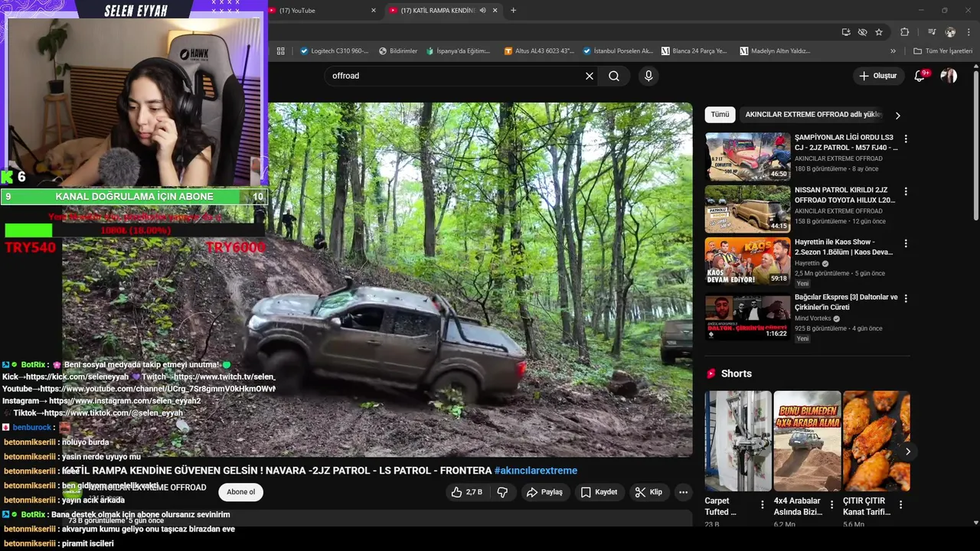Open the NISSAN PATROL KIRILDI video thumbnail

[747, 209]
